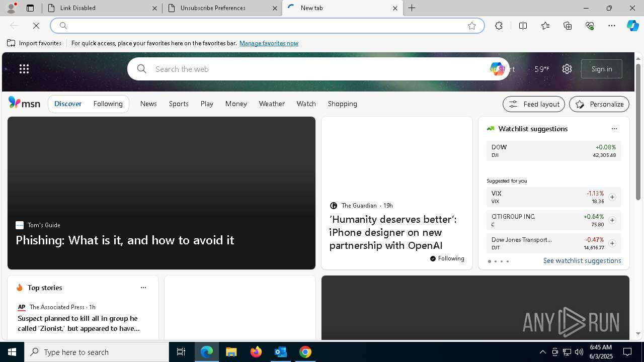Open the taskbar volume control
The width and height of the screenshot is (644, 362).
579,352
